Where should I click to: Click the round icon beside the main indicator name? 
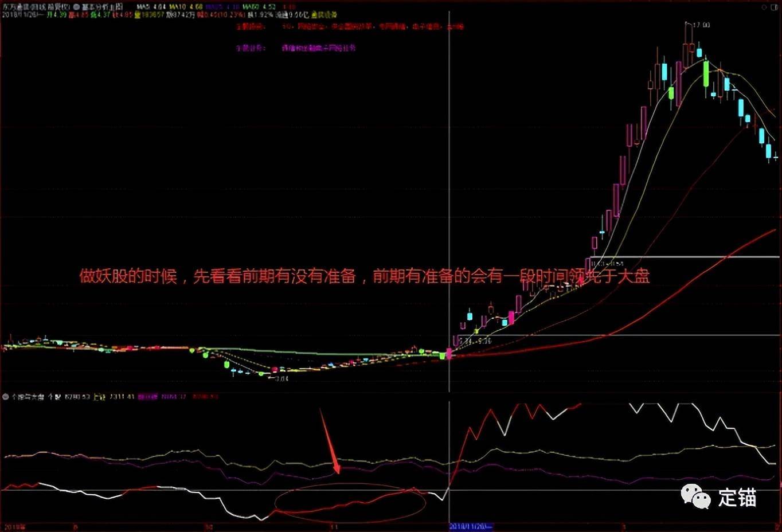tap(76, 7)
